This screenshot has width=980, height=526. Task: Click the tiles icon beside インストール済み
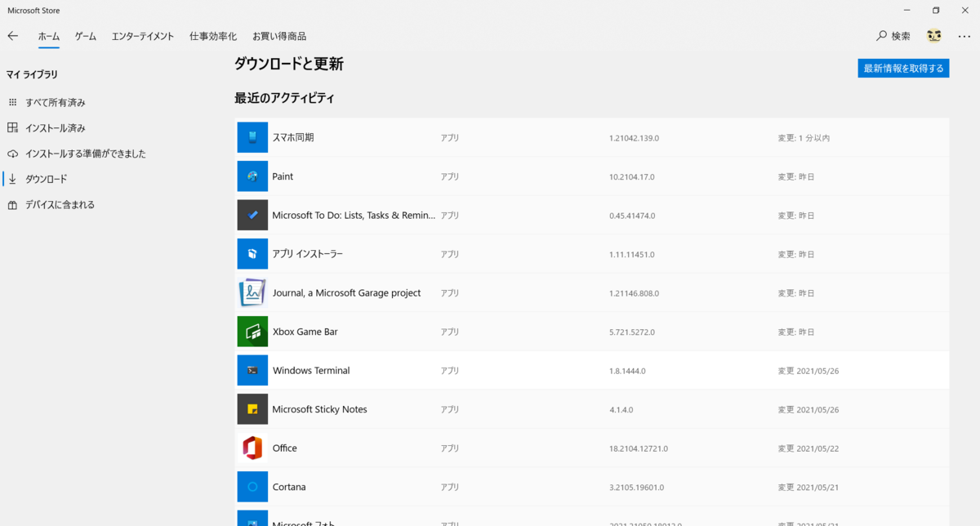tap(12, 128)
